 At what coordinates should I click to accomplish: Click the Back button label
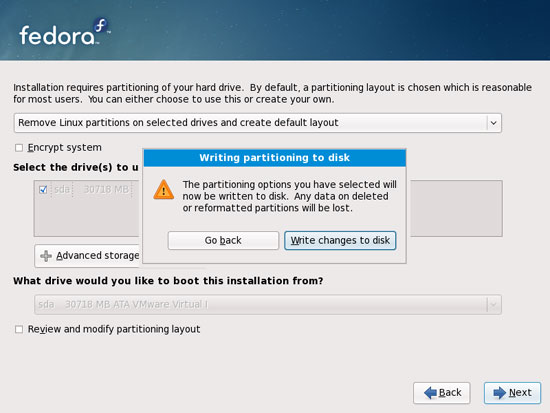click(x=450, y=393)
